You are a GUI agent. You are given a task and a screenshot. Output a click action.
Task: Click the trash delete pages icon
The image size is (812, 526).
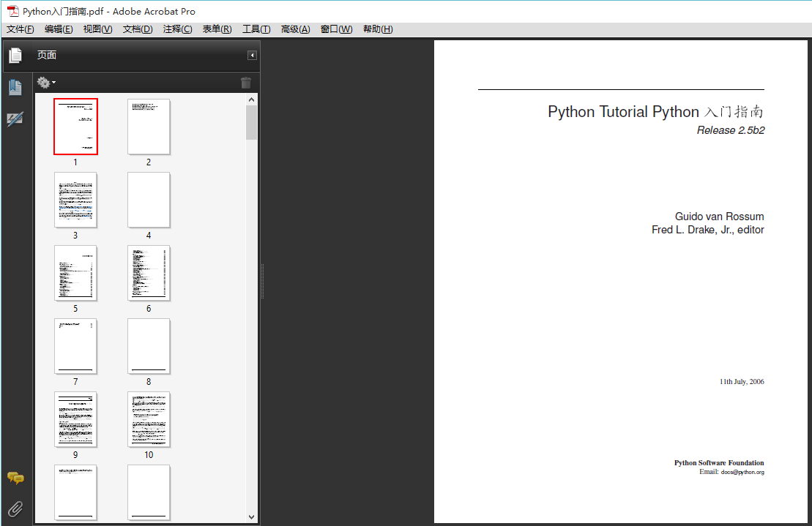(x=246, y=82)
